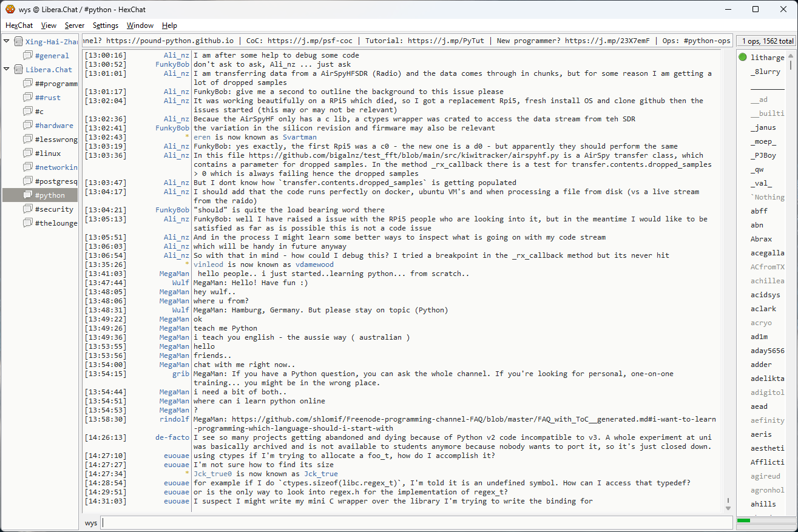The image size is (798, 532).
Task: Click the #linux channel icon
Action: click(28, 153)
